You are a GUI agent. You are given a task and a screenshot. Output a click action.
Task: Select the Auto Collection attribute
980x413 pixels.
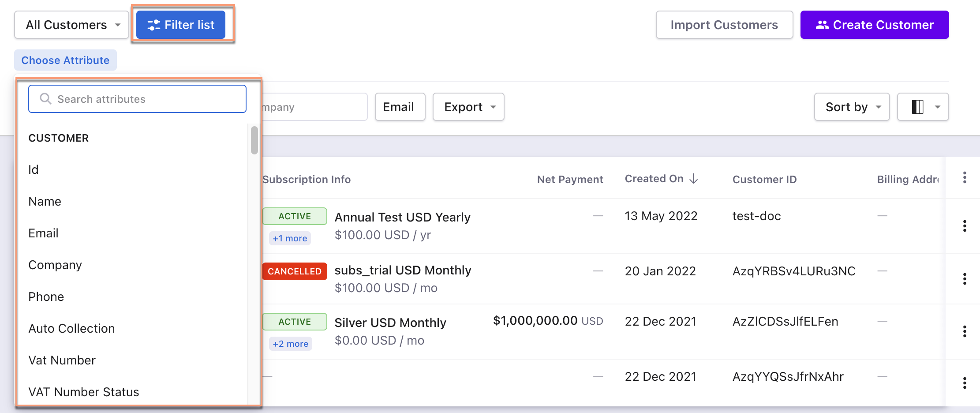[x=71, y=329]
